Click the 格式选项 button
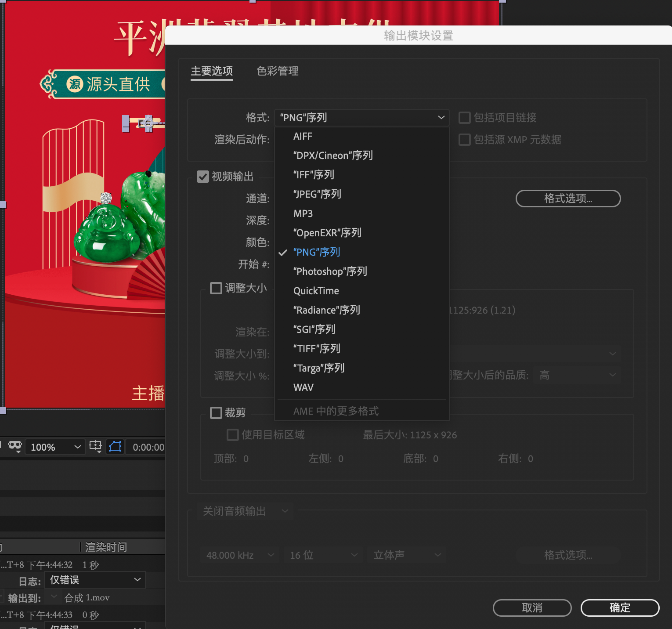672x629 pixels. pyautogui.click(x=568, y=199)
